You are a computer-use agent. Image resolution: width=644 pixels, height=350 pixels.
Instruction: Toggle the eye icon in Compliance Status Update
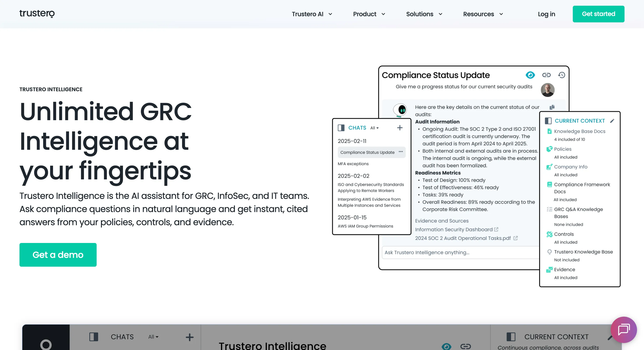coord(530,75)
